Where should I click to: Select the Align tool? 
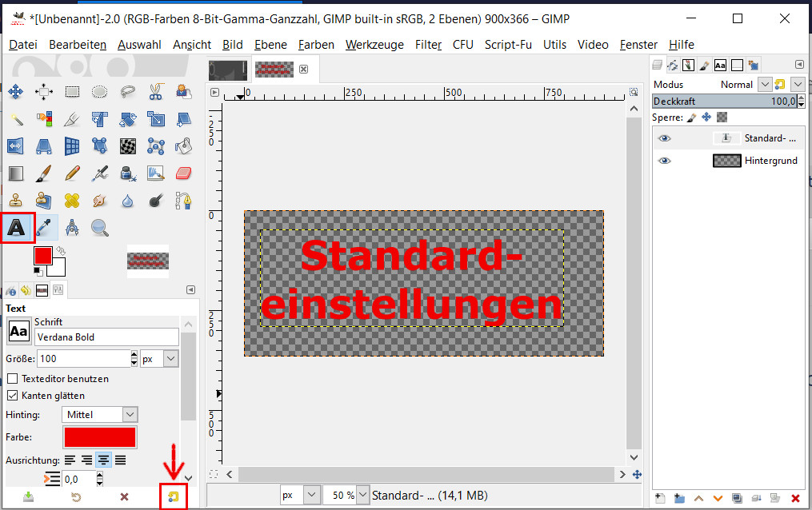(x=43, y=93)
